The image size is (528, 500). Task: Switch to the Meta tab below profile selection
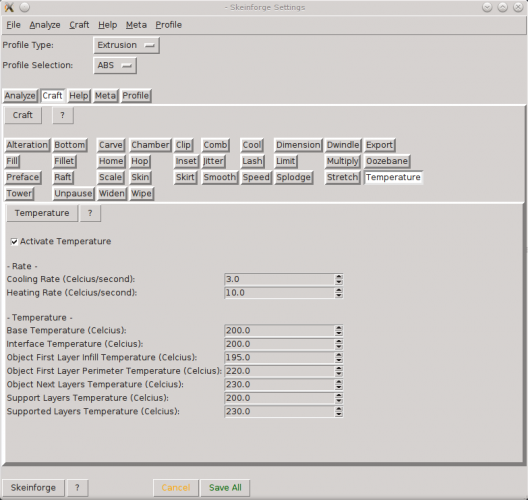click(105, 96)
